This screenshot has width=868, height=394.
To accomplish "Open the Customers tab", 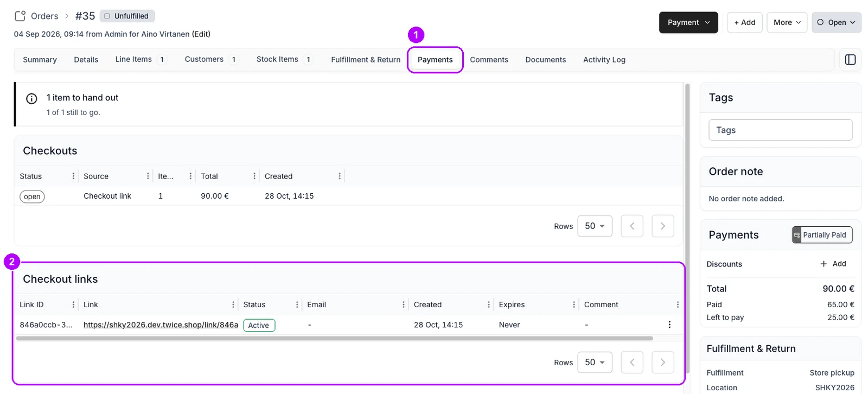I will 210,60.
